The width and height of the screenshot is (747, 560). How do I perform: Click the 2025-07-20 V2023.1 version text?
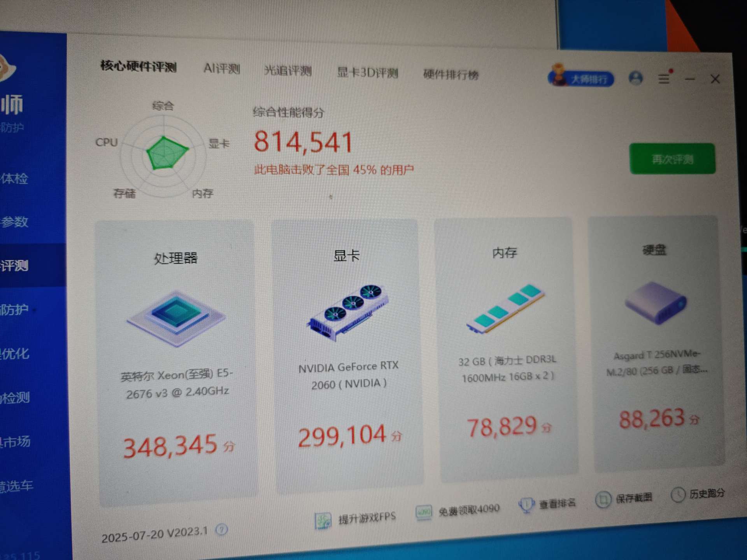154,534
